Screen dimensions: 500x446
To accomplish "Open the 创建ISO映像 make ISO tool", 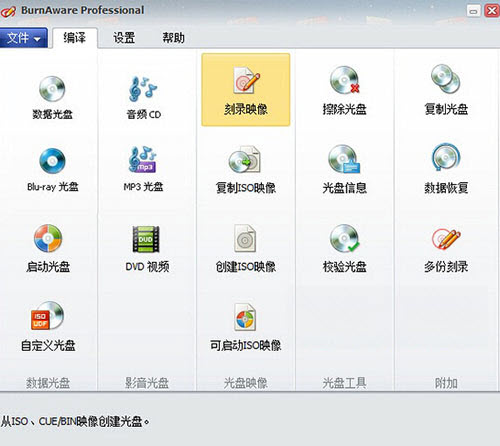I will 246,249.
